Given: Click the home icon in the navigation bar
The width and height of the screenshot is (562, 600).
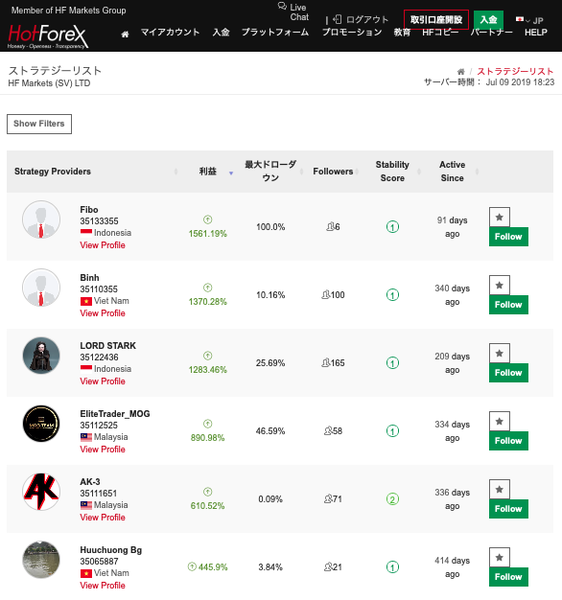Looking at the screenshot, I should click(x=125, y=34).
